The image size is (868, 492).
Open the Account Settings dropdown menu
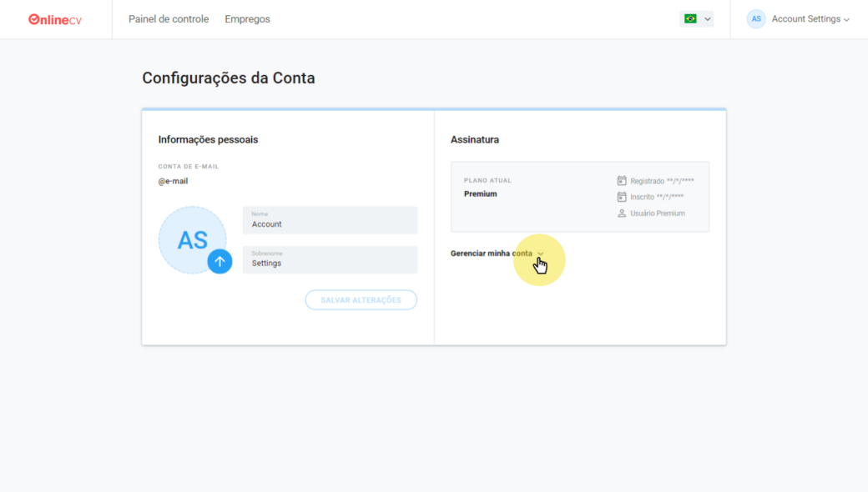(x=810, y=19)
